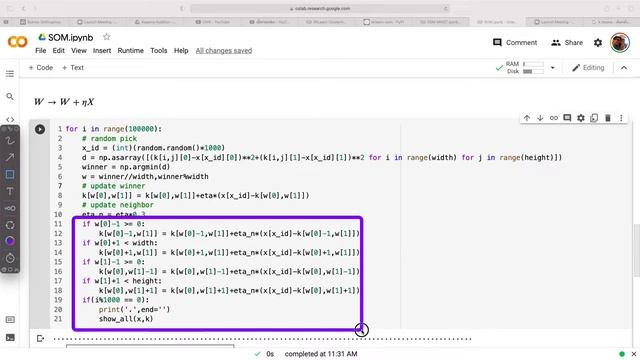Rename the SOM.ipynb notebook title
The height and width of the screenshot is (360, 640).
(x=71, y=38)
